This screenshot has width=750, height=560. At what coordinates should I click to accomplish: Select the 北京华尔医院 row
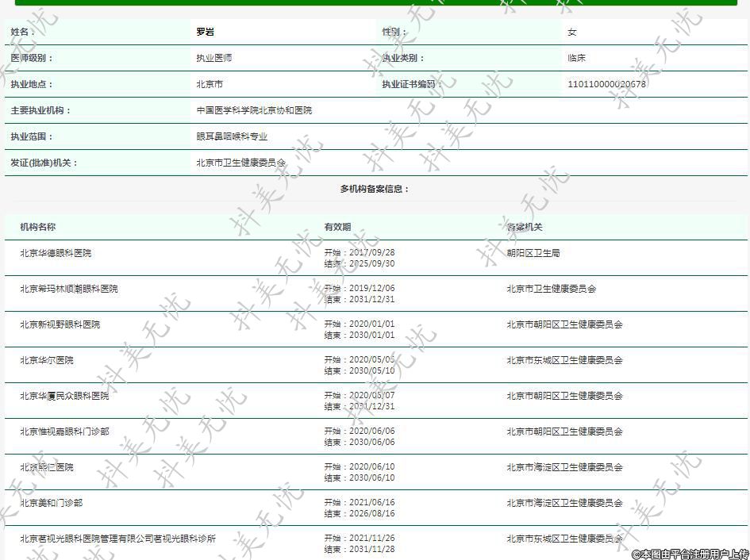pos(47,360)
